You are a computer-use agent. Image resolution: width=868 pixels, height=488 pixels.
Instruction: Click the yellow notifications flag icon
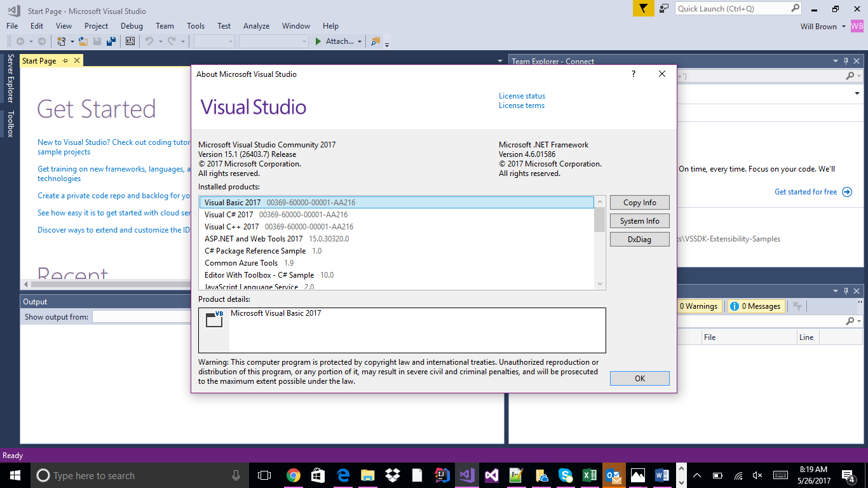[x=644, y=8]
